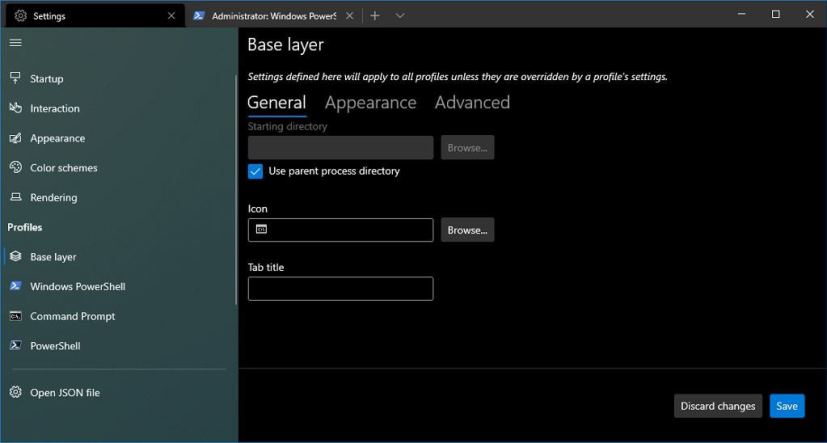Viewport: 827px width, 443px height.
Task: Click the PowerShell profile icon
Action: (x=16, y=346)
